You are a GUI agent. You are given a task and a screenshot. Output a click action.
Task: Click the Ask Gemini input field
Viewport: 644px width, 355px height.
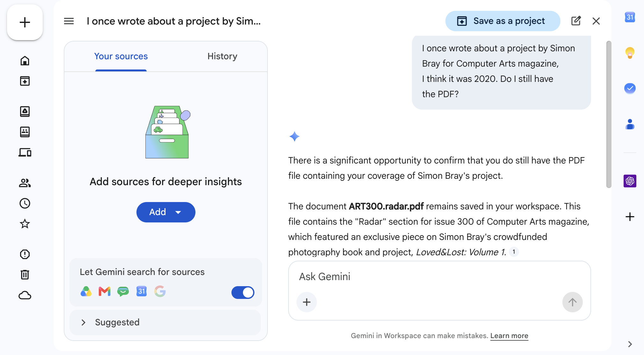439,277
